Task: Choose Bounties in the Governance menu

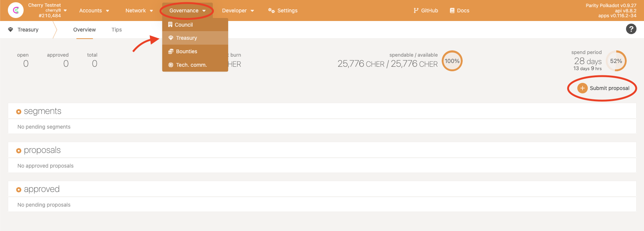Action: (187, 51)
